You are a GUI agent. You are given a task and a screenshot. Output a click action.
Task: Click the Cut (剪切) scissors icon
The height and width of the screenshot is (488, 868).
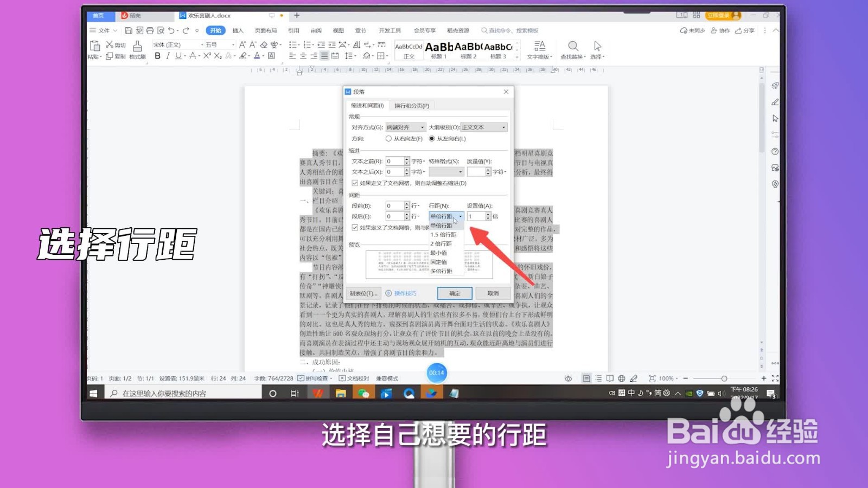[110, 44]
